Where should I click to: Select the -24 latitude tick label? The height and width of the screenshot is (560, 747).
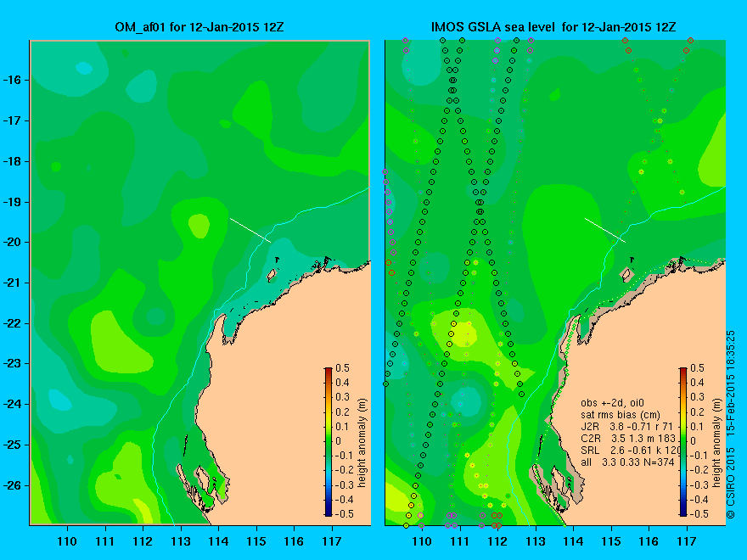click(x=12, y=404)
